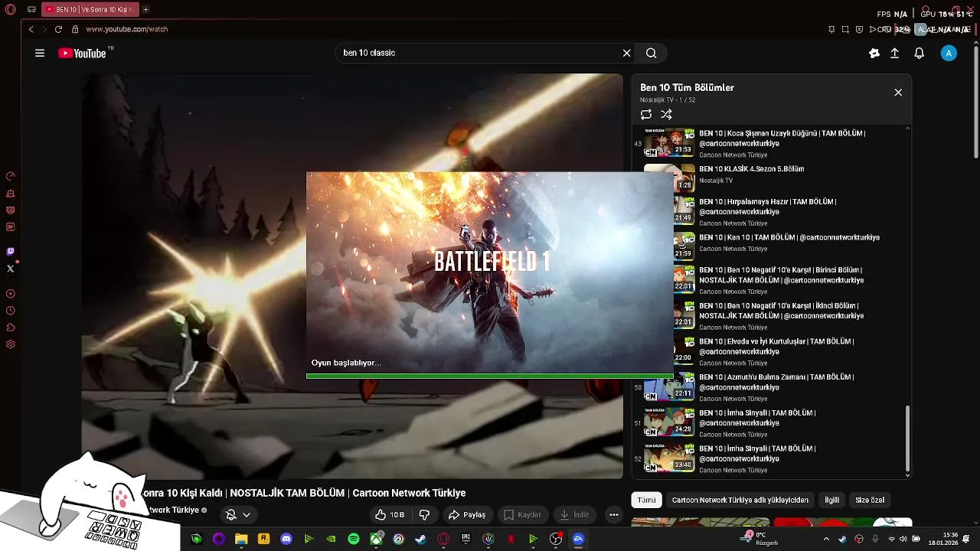Select the Tümü filter chip
Viewport: 980px width, 551px height.
647,500
